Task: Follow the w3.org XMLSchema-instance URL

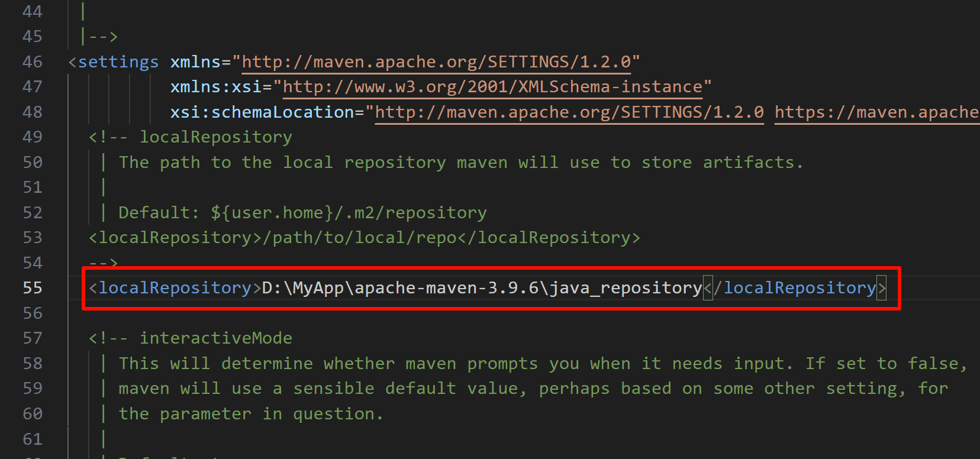Action: (x=492, y=87)
